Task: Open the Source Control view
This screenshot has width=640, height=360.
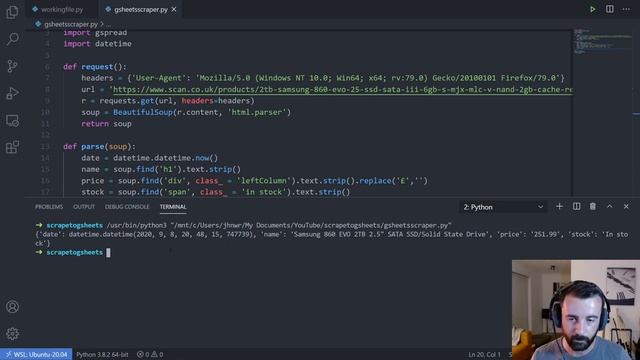Action: click(x=12, y=66)
